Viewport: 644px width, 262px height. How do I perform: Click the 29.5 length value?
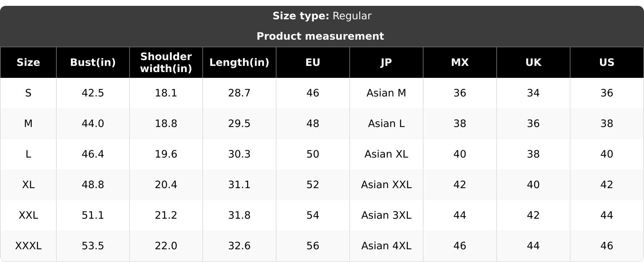tap(239, 124)
